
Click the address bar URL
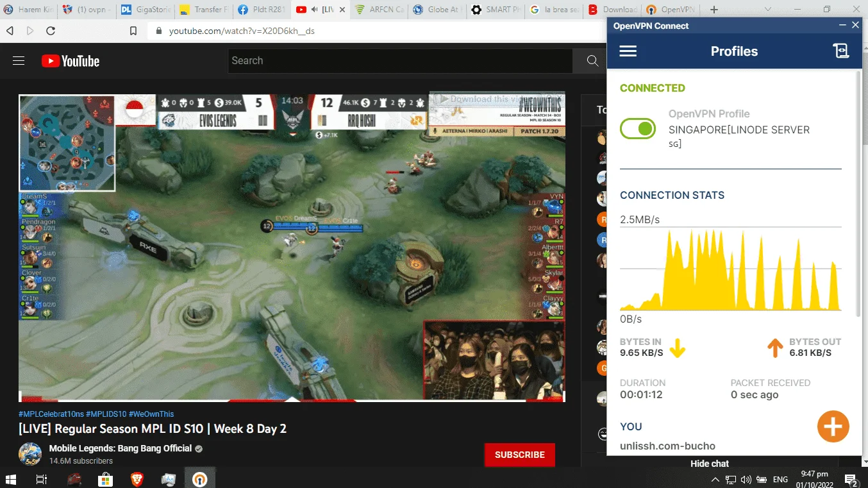(x=242, y=31)
